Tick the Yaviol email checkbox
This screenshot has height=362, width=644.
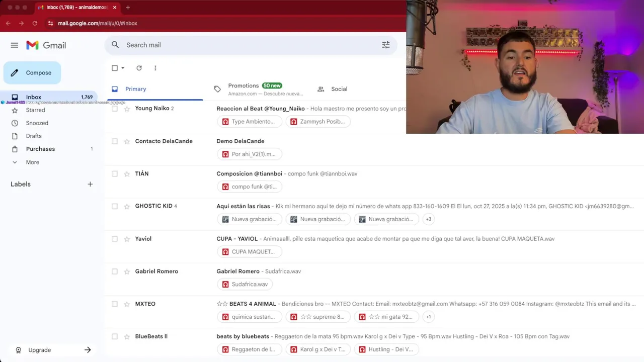point(115,239)
